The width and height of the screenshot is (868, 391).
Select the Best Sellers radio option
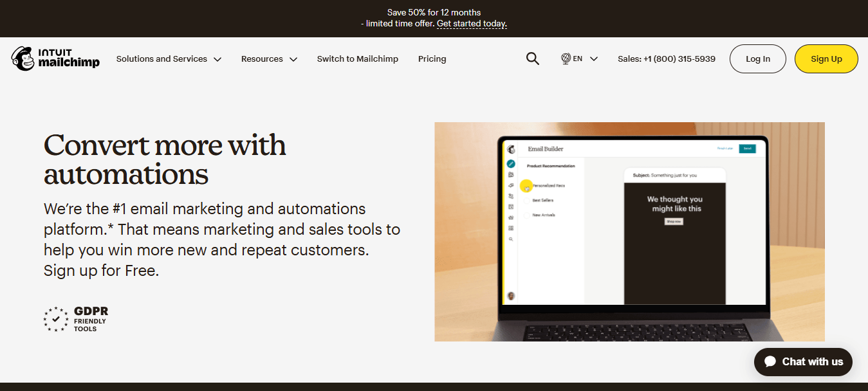pos(528,201)
